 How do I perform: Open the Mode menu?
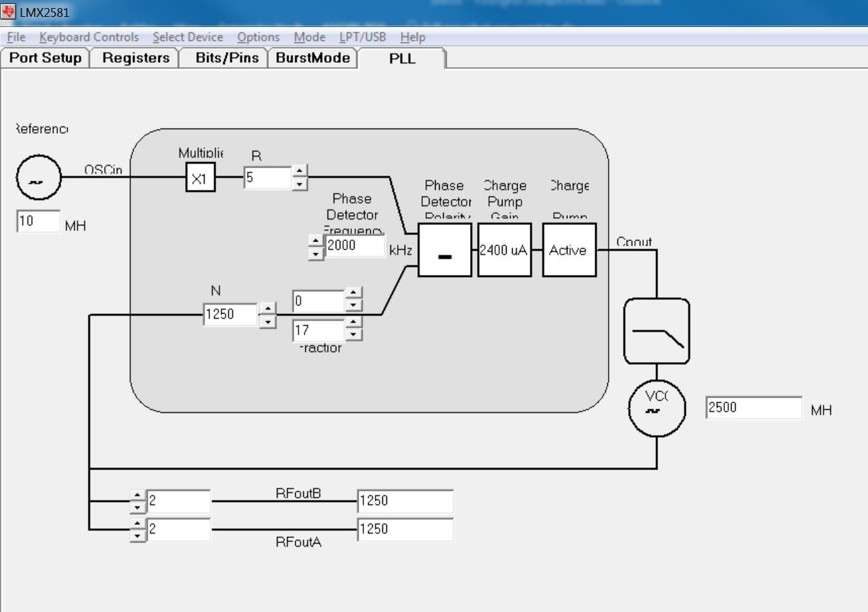[x=309, y=37]
